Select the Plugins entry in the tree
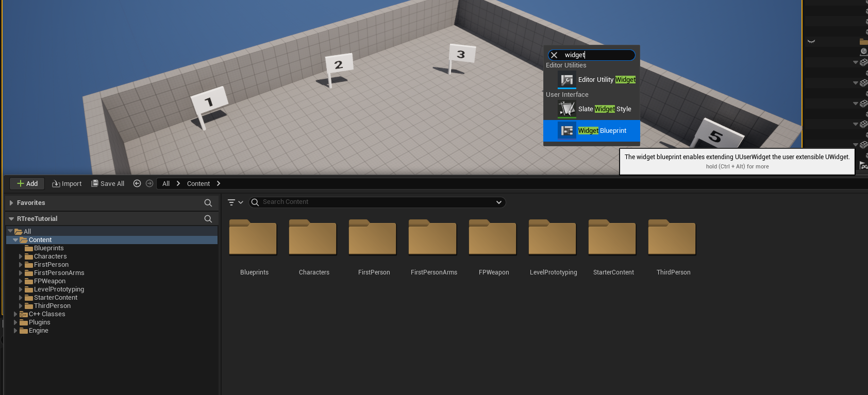This screenshot has width=868, height=395. [x=39, y=322]
